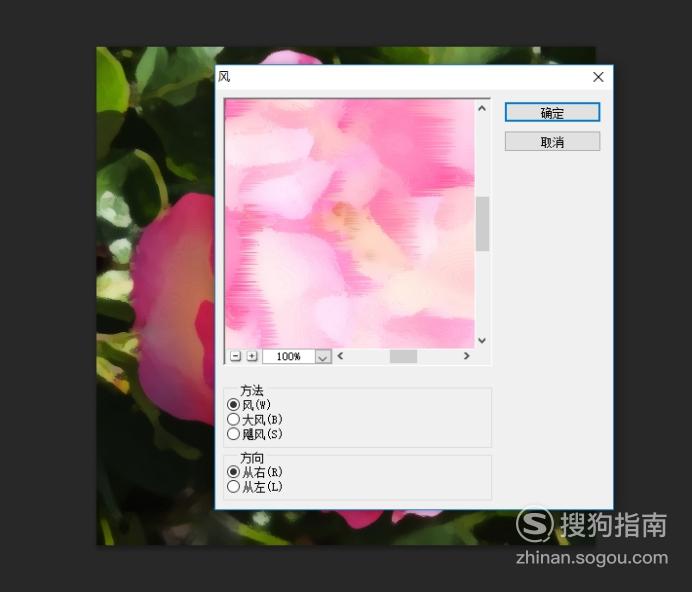Screen dimensions: 692x592
Task: Click the 取消 button
Action: 552,142
